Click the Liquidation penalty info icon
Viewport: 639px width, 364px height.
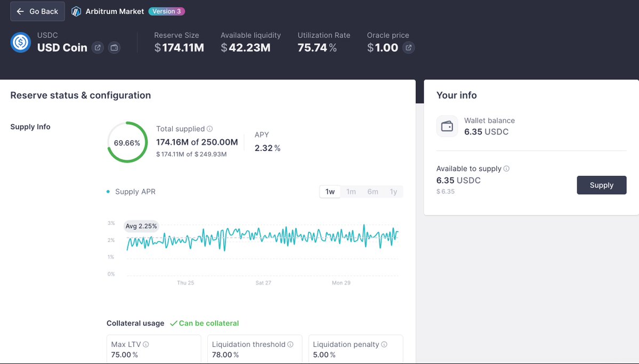(x=384, y=344)
